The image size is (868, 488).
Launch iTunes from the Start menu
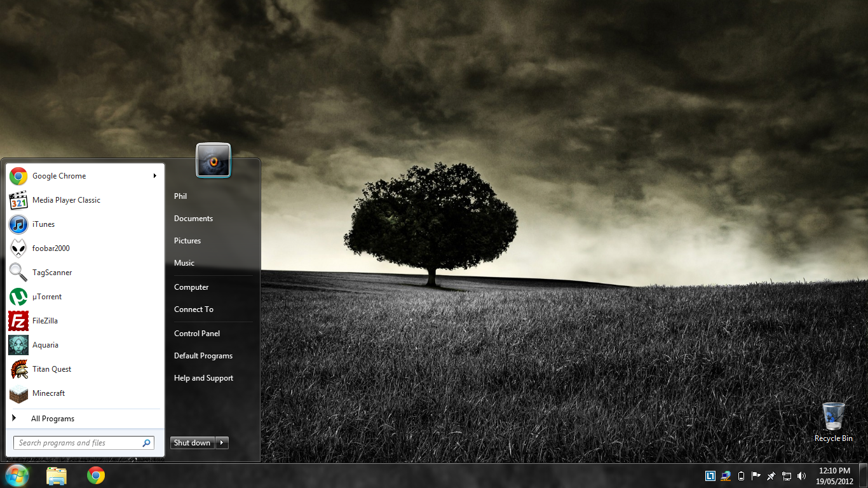[18, 224]
